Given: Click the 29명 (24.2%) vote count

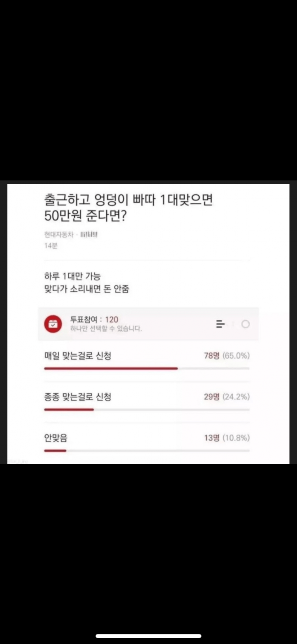Looking at the screenshot, I should pos(227,396).
